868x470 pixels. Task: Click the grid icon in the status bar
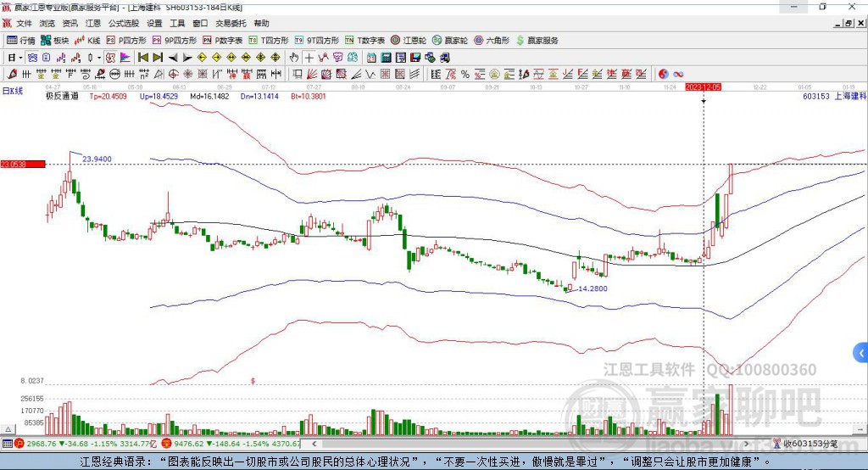coord(7,444)
